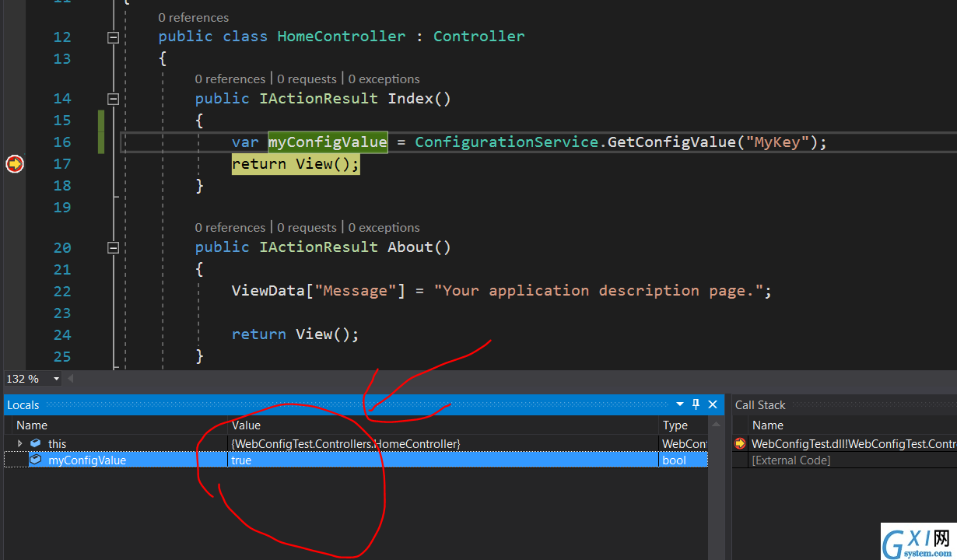This screenshot has height=560, width=957.
Task: Click the Controller base class name on line 12
Action: click(x=478, y=37)
